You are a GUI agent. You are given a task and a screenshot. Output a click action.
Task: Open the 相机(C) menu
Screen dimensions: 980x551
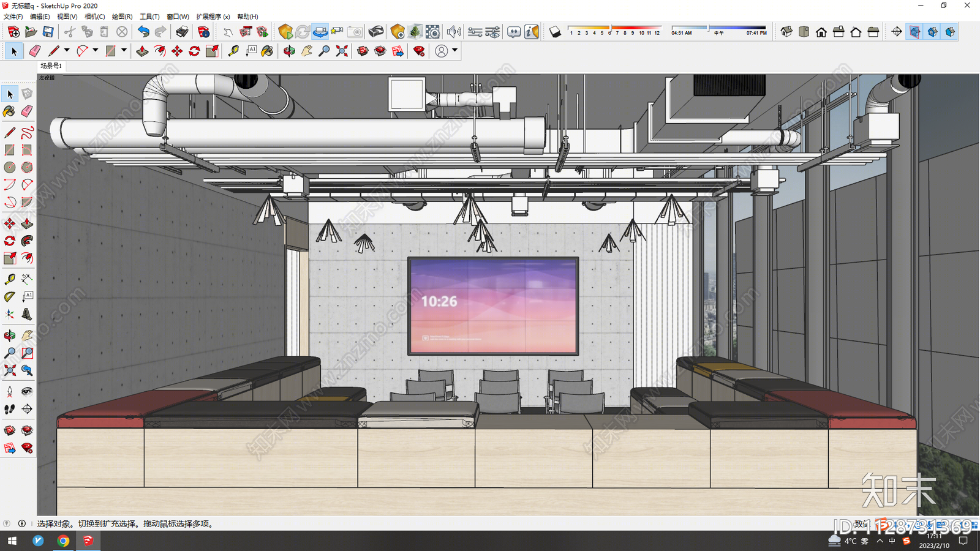94,17
